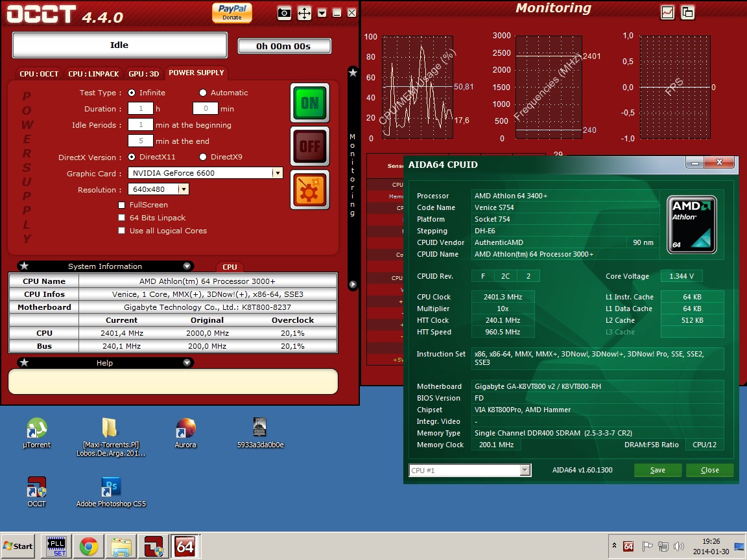
Task: Open the PLL SET taskbar app
Action: pyautogui.click(x=56, y=546)
